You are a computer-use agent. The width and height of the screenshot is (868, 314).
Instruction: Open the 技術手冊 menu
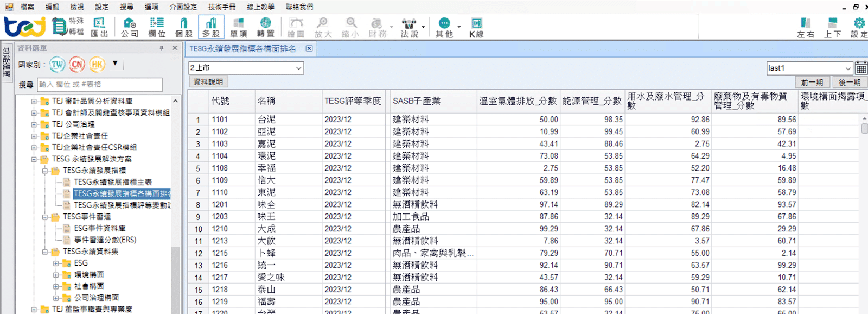(221, 7)
